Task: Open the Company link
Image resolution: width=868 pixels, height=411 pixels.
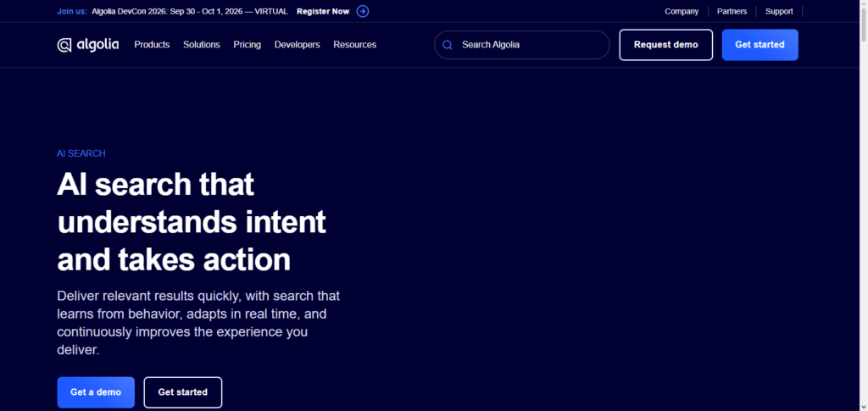Action: [682, 11]
